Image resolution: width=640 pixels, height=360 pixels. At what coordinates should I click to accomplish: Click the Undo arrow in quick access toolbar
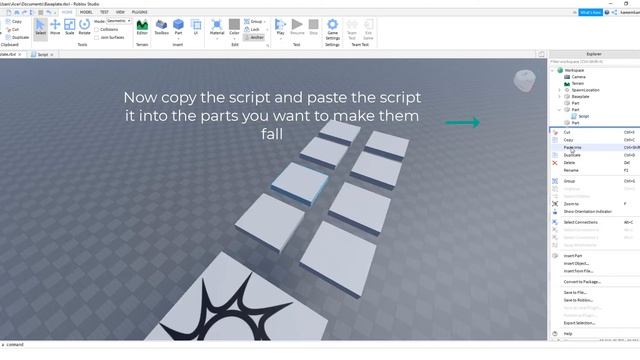(x=49, y=12)
